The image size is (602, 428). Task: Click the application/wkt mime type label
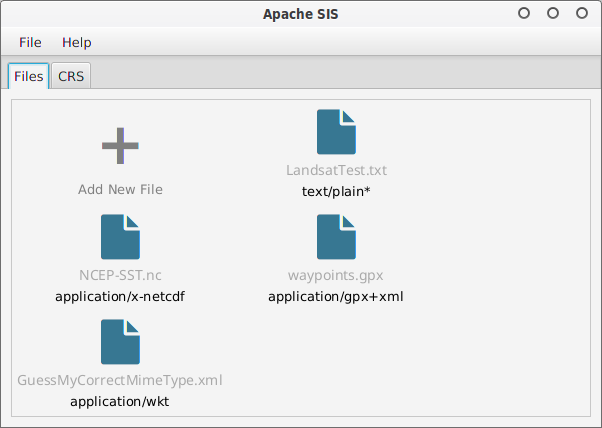119,402
